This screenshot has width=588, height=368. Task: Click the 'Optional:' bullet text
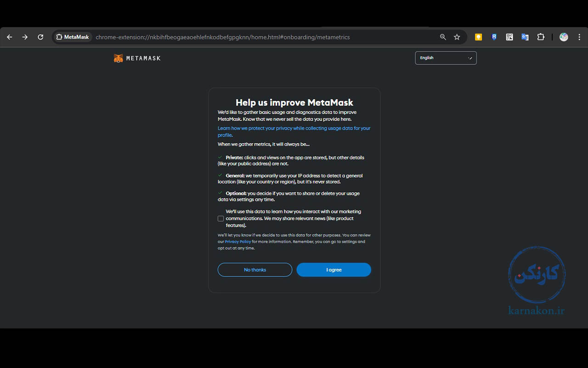[x=289, y=196]
